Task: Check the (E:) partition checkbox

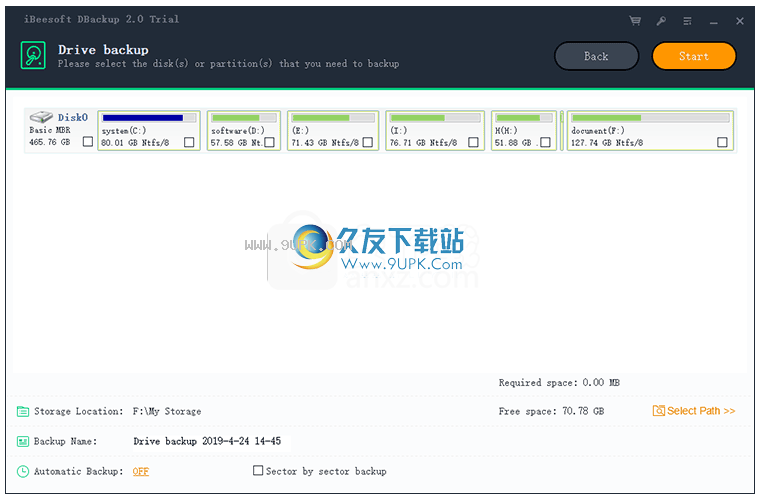Action: tap(368, 142)
